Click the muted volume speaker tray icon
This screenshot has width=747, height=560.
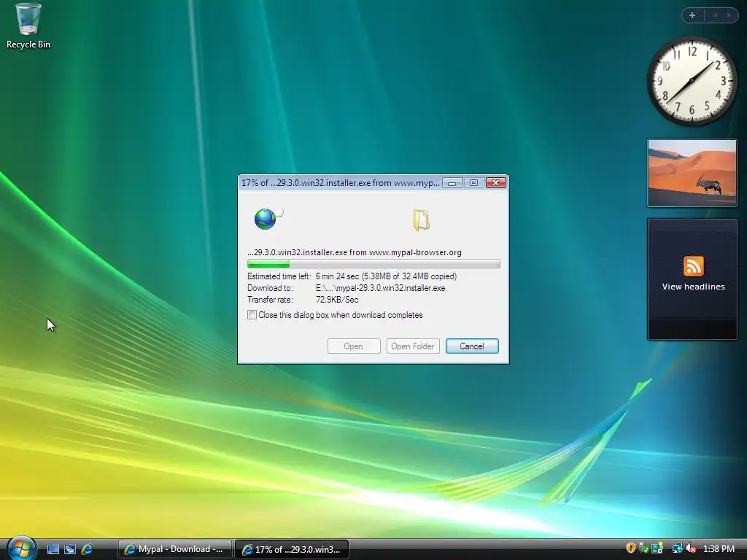[691, 548]
